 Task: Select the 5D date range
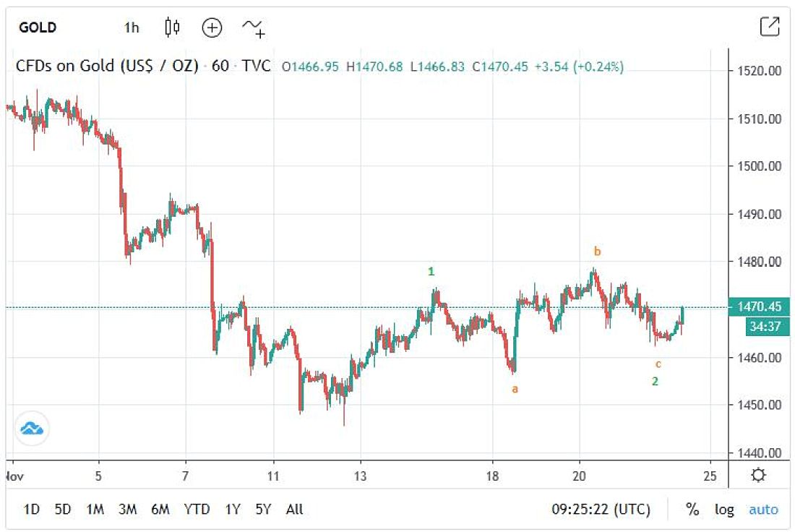pos(63,510)
